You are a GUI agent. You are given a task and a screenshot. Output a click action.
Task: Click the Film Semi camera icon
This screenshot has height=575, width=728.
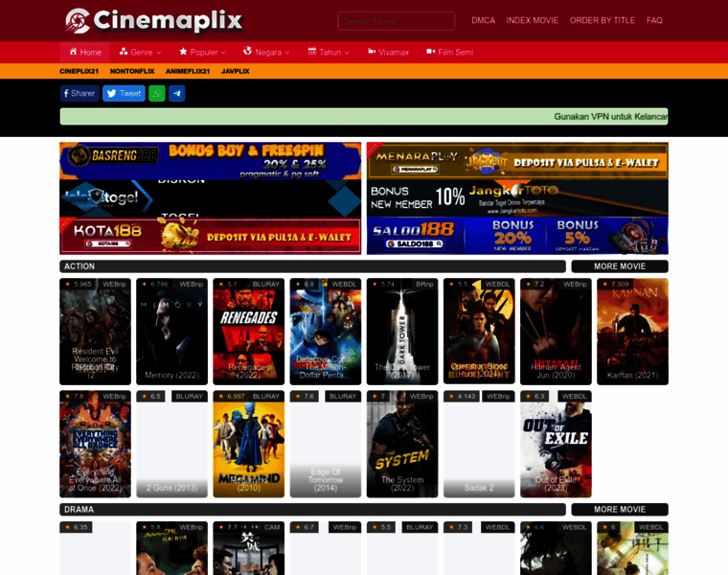[431, 51]
